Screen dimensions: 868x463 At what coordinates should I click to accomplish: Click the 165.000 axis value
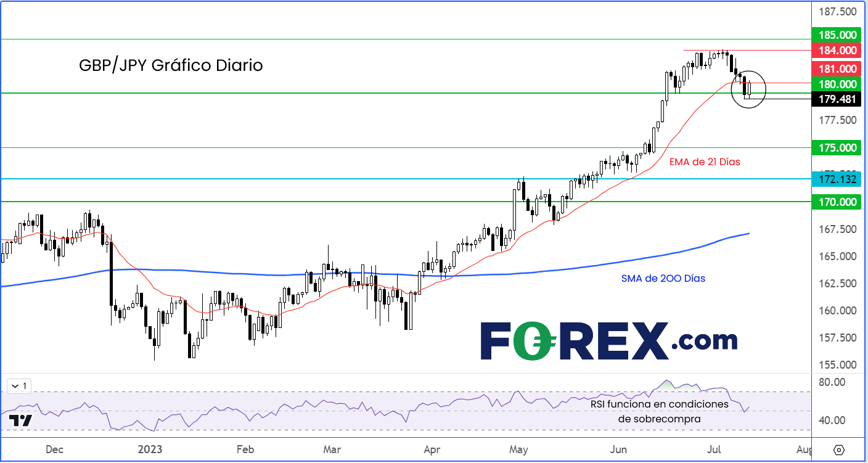click(x=837, y=256)
